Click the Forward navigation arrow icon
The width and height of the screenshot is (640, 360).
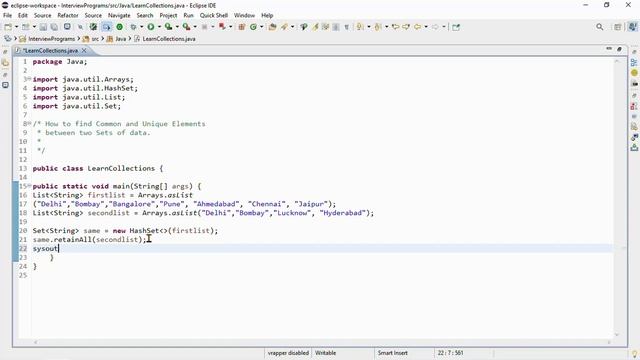point(435,27)
